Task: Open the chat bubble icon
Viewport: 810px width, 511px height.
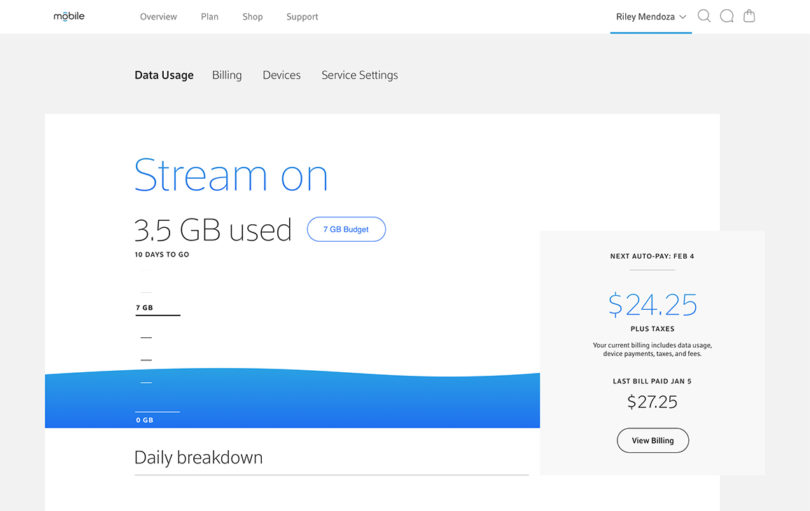Action: [x=727, y=16]
